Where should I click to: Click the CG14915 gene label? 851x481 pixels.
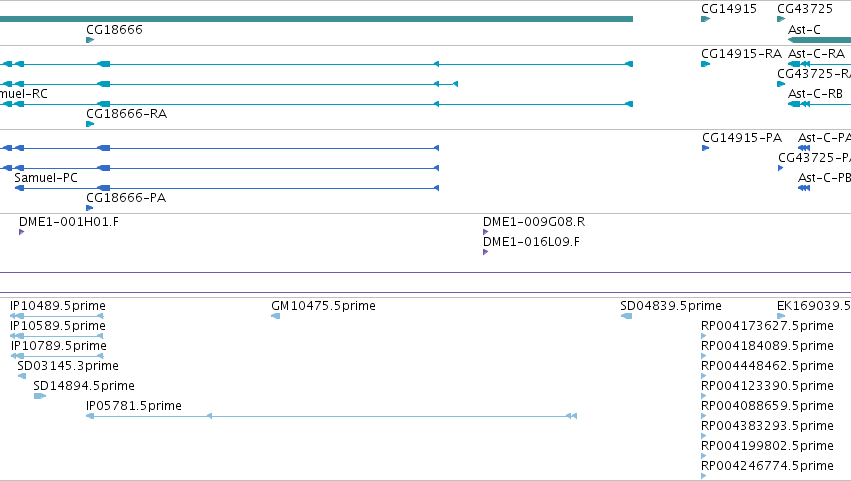(x=729, y=9)
